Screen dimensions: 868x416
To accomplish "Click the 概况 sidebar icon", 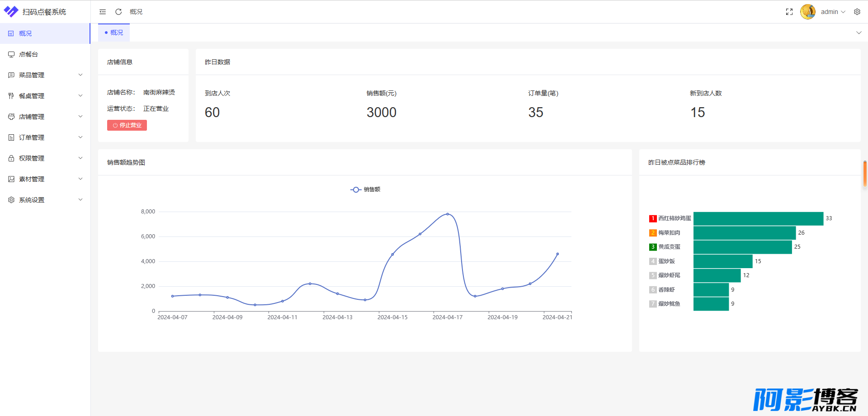I will [x=11, y=33].
